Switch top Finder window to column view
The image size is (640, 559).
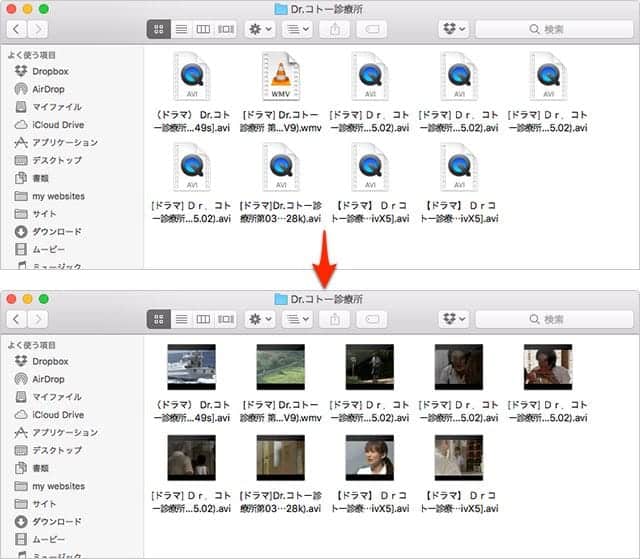point(203,29)
